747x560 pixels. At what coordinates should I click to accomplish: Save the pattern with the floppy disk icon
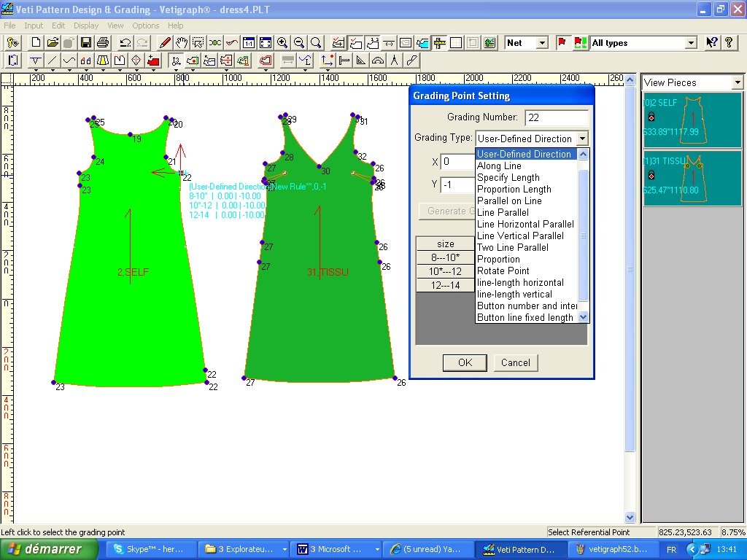coord(86,43)
